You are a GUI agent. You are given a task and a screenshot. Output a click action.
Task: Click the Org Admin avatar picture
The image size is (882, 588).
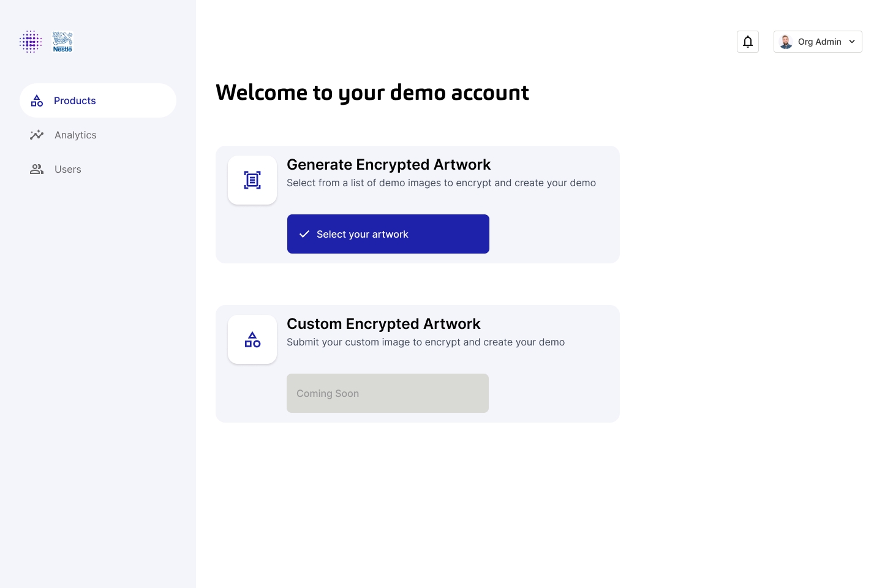pos(786,42)
